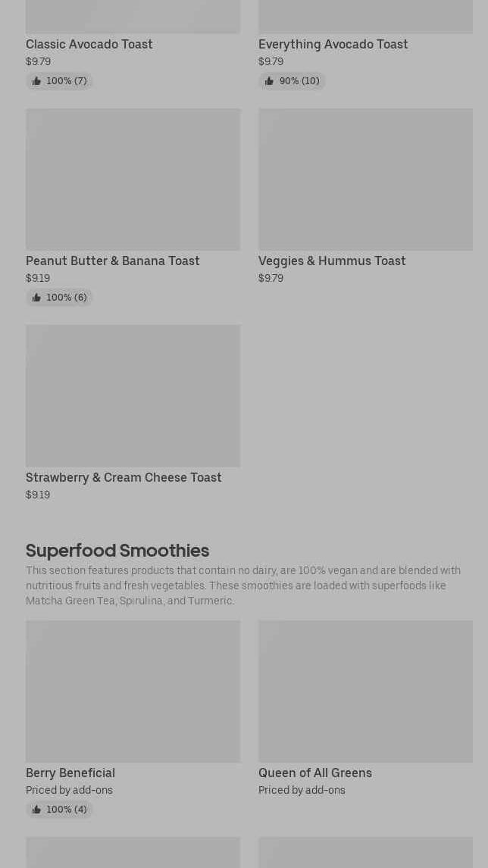This screenshot has width=488, height=868.
Task: Click thumbs-up icon under Classic Avocado Toast
Action: [36, 81]
